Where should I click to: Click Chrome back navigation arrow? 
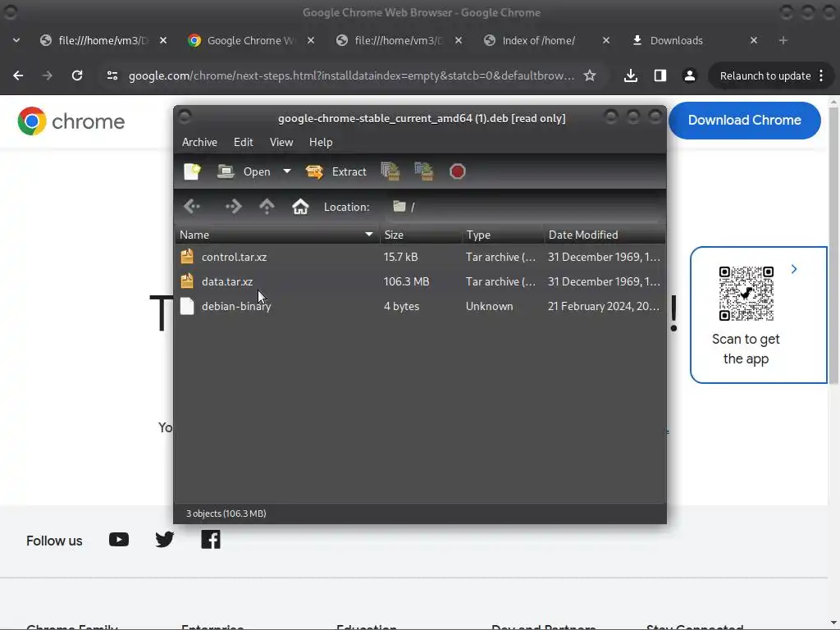[x=18, y=75]
